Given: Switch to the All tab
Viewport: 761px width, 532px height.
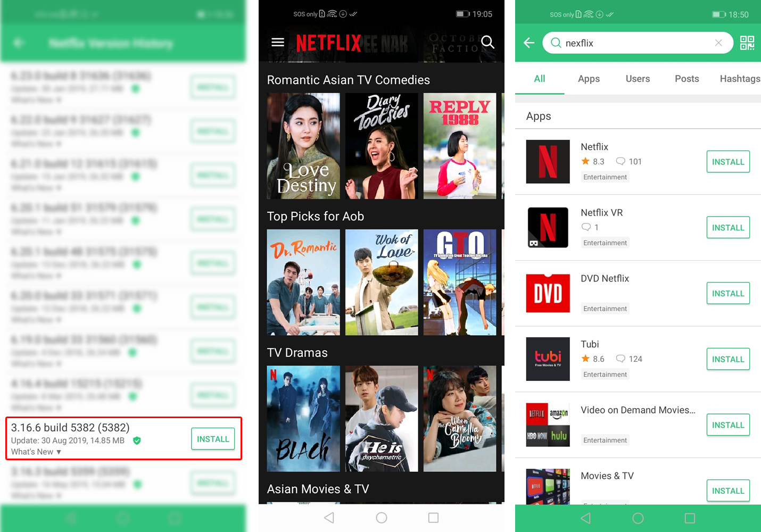Looking at the screenshot, I should (x=540, y=79).
